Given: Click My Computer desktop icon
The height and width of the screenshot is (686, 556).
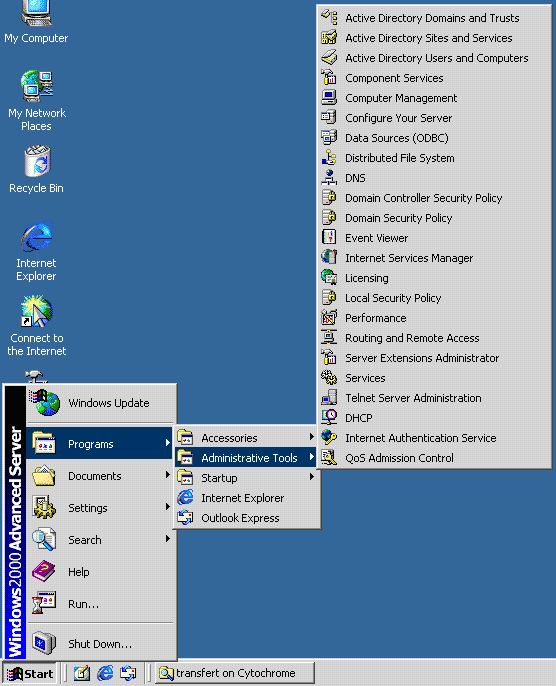Looking at the screenshot, I should [36, 22].
